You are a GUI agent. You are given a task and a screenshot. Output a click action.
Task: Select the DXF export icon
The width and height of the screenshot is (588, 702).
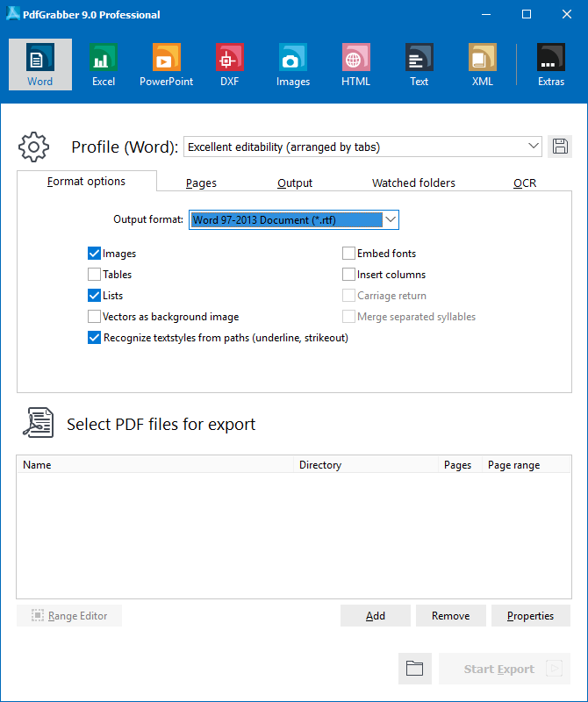[229, 64]
